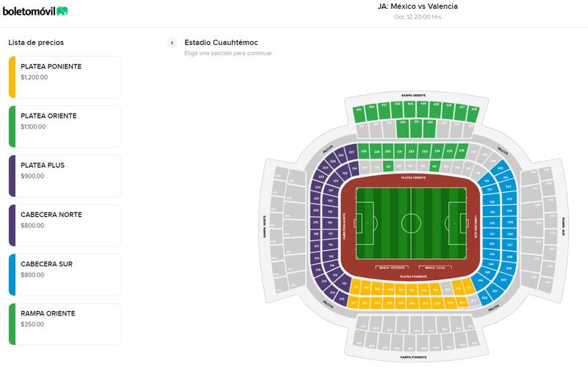Image resolution: width=588 pixels, height=378 pixels.
Task: Select blue section 243 in Cabecera Sur
Action: tap(509, 199)
